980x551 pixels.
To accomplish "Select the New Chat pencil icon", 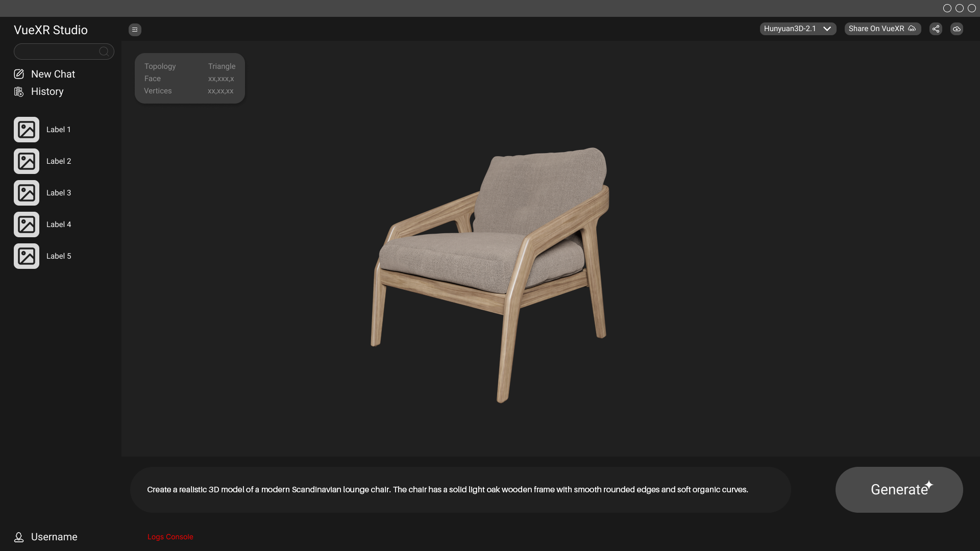I will click(18, 74).
